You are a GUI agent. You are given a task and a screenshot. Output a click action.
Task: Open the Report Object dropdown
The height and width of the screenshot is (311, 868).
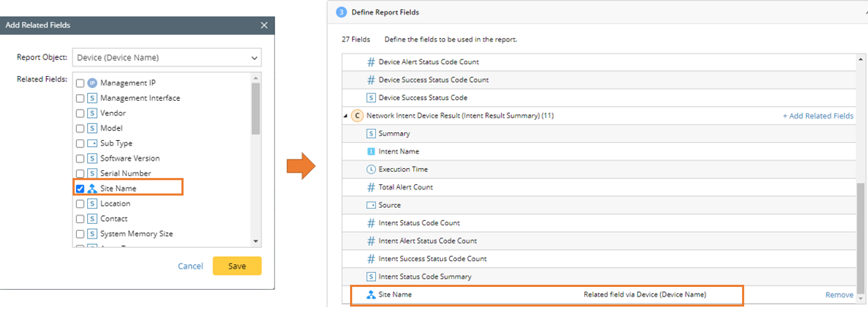(x=166, y=58)
